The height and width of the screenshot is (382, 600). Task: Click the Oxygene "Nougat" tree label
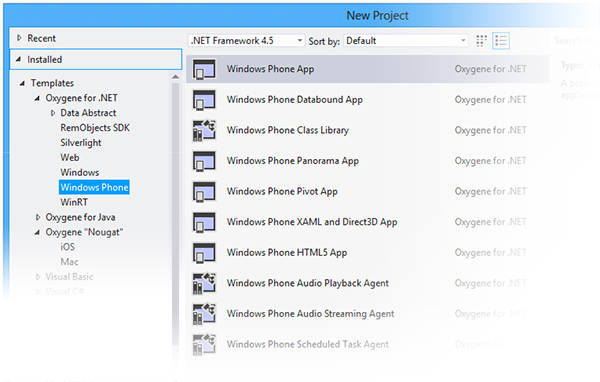point(84,232)
